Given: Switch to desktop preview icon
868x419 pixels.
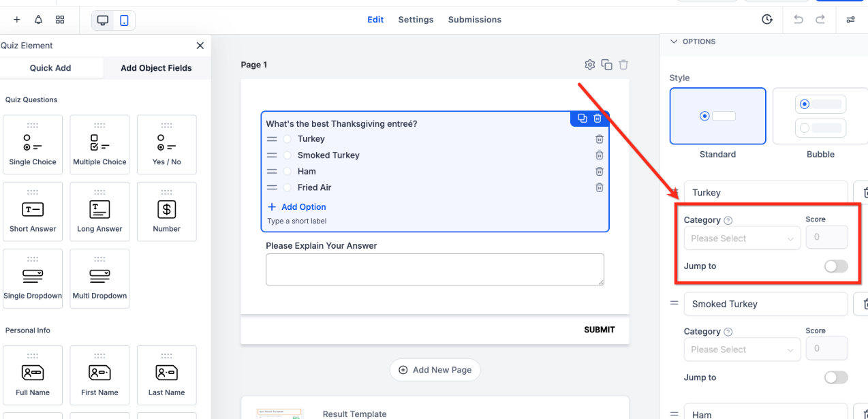Looking at the screenshot, I should pos(103,20).
